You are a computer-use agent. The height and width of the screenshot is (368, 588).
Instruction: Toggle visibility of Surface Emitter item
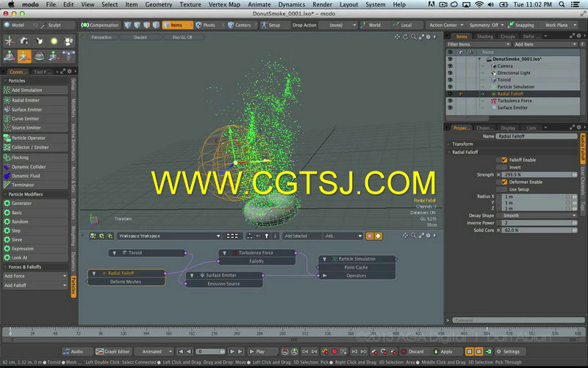[450, 107]
